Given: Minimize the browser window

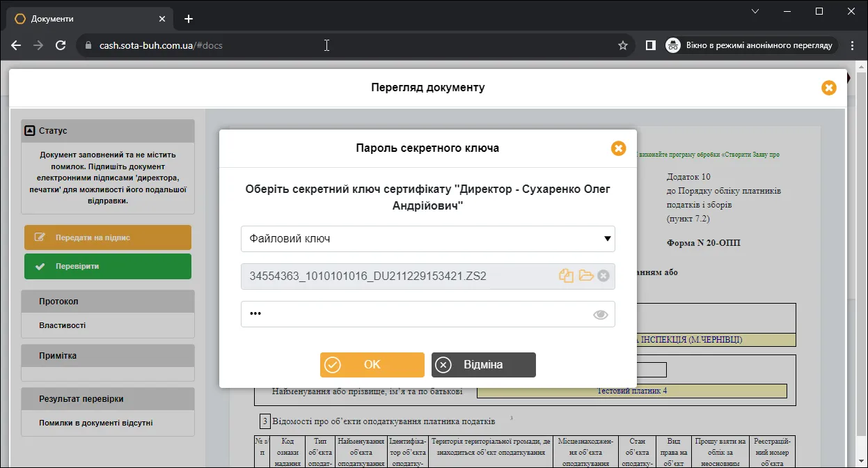Looking at the screenshot, I should (788, 11).
